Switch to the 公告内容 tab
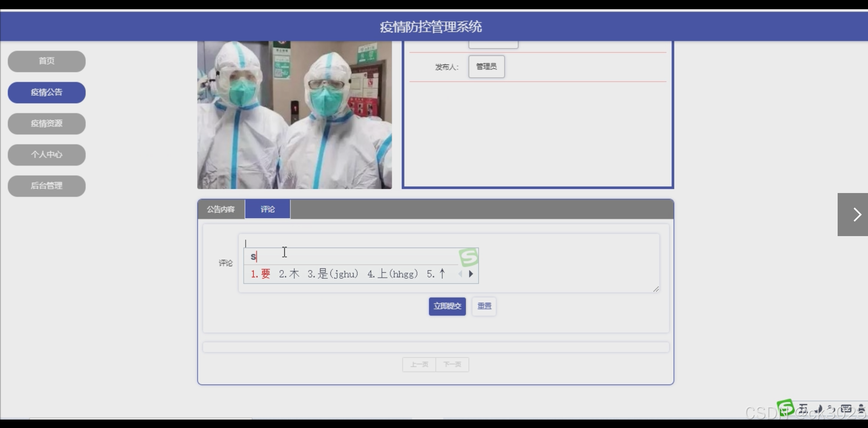The height and width of the screenshot is (428, 868). click(221, 209)
